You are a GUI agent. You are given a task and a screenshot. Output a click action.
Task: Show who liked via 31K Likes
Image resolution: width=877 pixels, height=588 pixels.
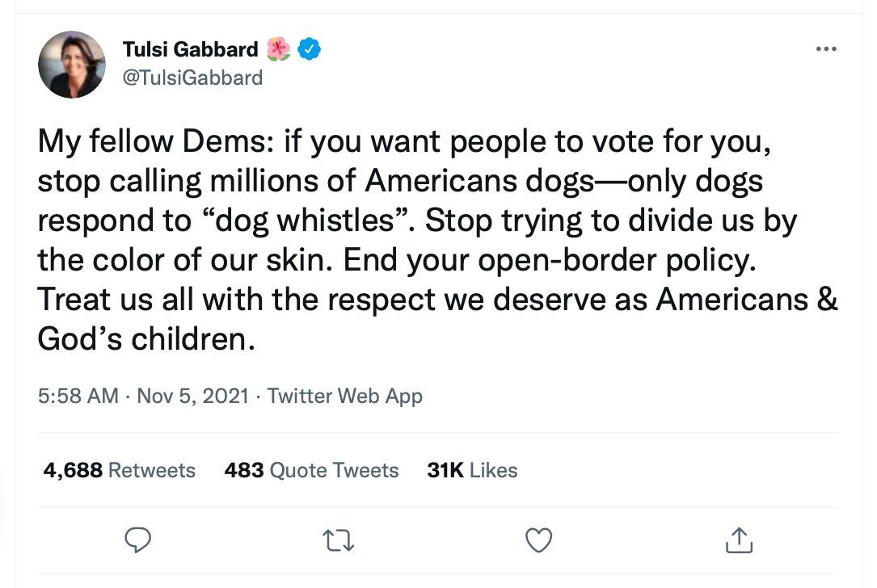[472, 470]
